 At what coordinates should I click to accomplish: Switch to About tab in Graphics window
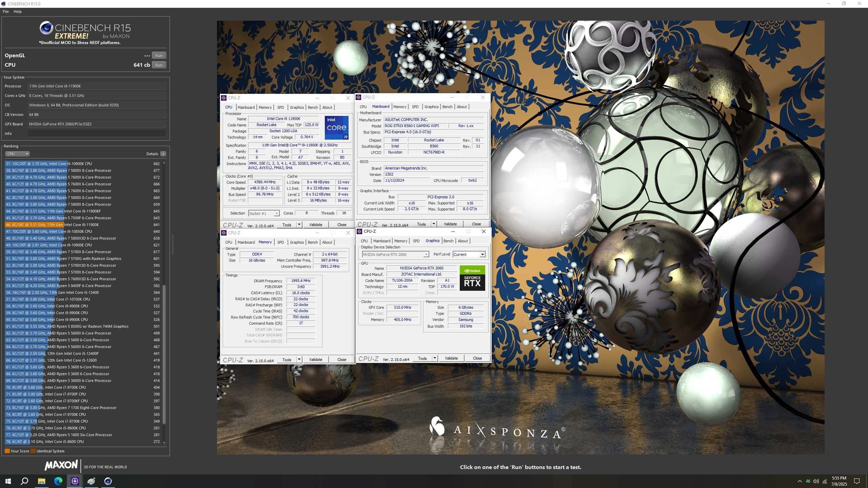(x=463, y=241)
